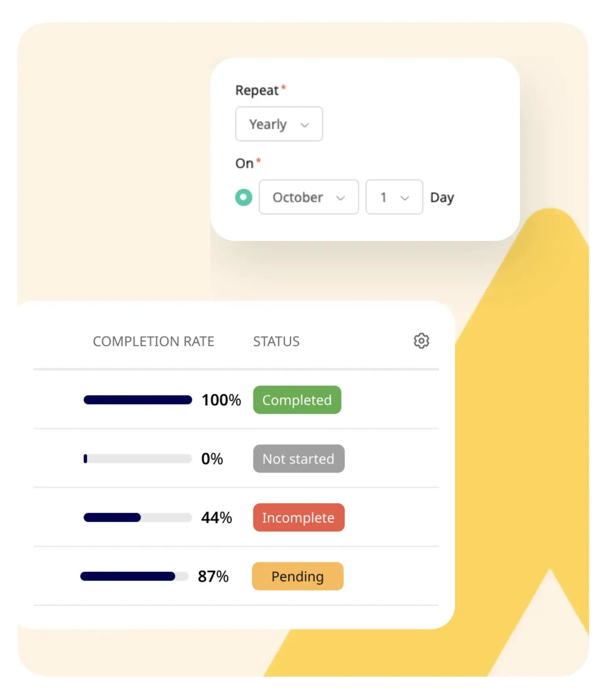Click the orange Pending status badge
Viewport: 610px width, 700px height.
pos(298,576)
